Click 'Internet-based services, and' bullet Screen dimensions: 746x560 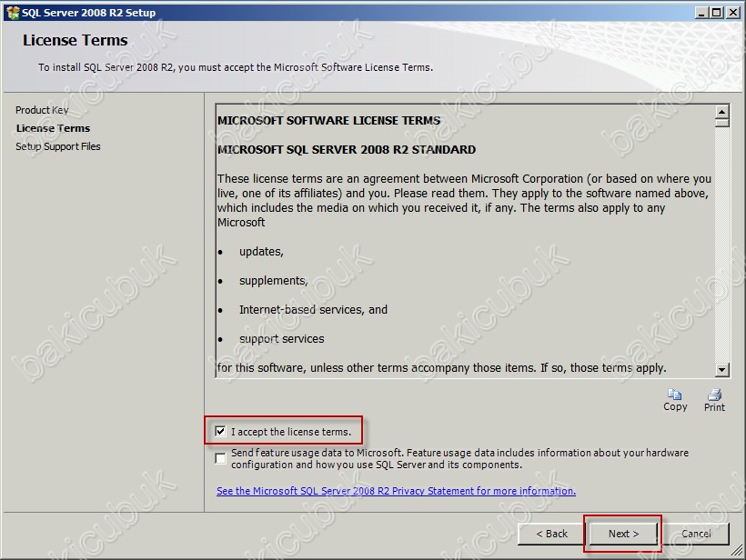tap(313, 309)
